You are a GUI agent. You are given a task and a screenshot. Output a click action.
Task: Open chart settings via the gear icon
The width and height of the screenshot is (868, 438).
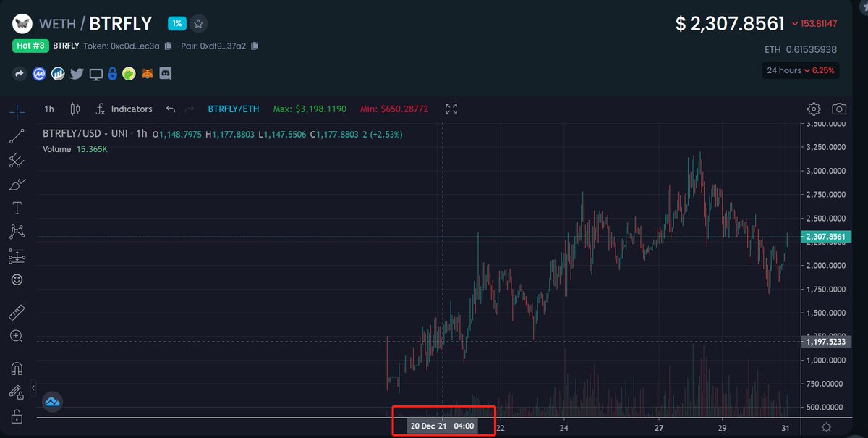(814, 109)
